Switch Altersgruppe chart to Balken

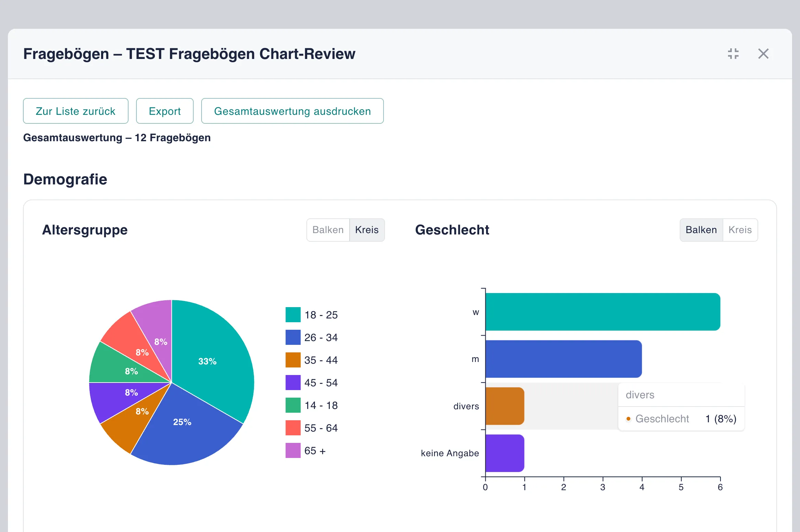coord(328,230)
